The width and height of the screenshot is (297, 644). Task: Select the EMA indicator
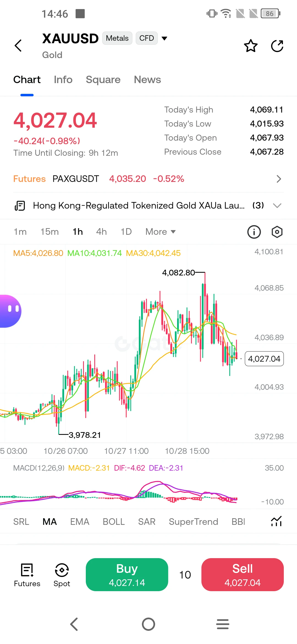click(80, 522)
